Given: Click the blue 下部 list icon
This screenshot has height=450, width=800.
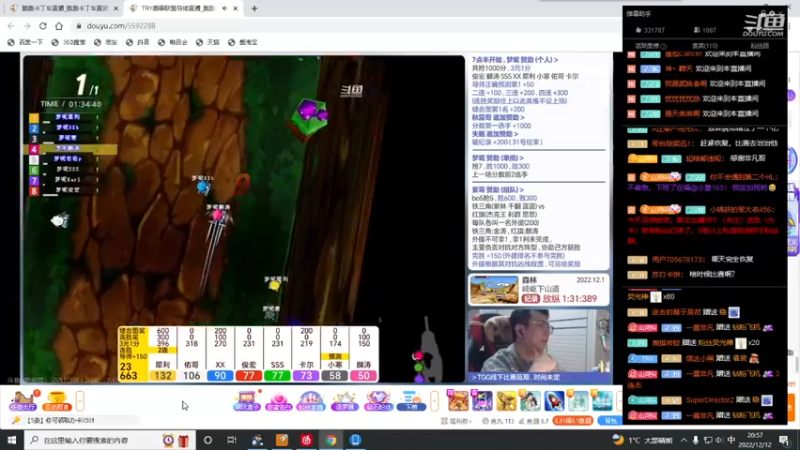Looking at the screenshot, I should (411, 401).
